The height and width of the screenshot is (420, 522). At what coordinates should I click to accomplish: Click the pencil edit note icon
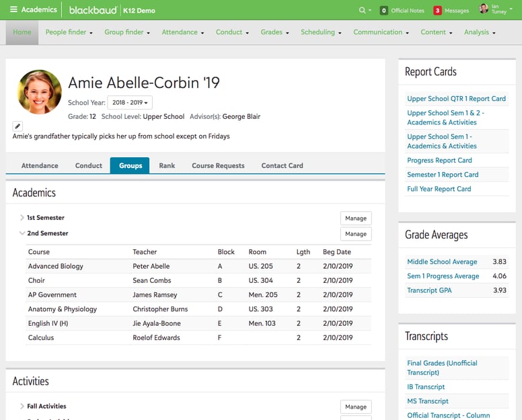click(x=17, y=126)
